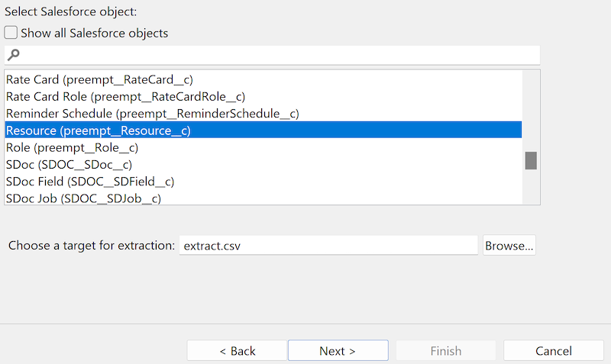Viewport: 611px width, 364px height.
Task: Select Rate Card (preempt__RateCard__c) in list
Action: point(99,79)
